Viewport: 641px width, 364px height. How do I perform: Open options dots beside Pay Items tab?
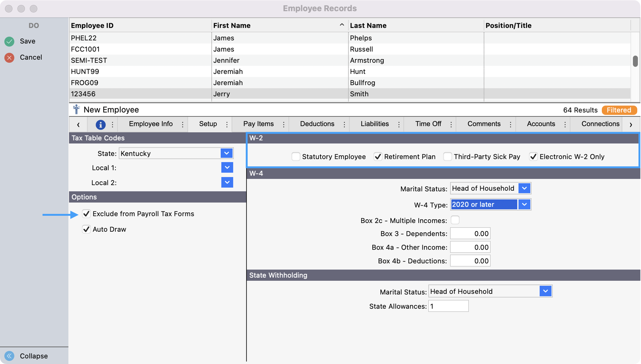click(284, 124)
